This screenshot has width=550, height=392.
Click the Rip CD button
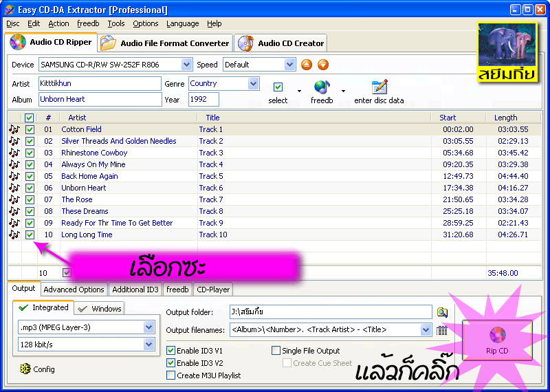(497, 340)
